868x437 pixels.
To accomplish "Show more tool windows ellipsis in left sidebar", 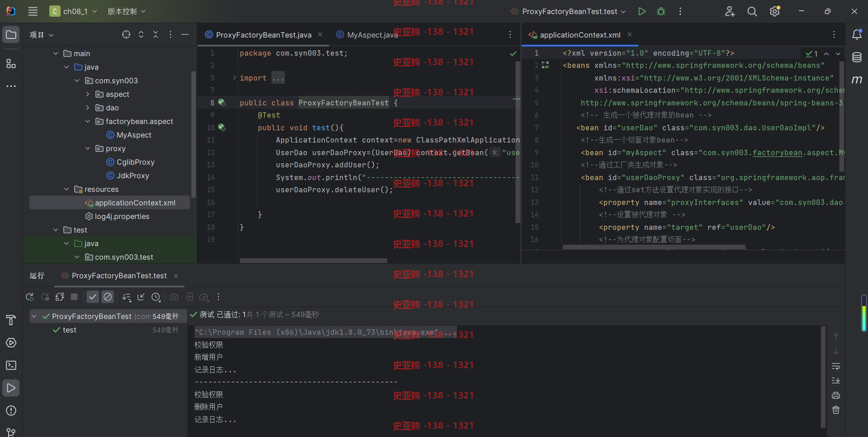I will 11,86.
